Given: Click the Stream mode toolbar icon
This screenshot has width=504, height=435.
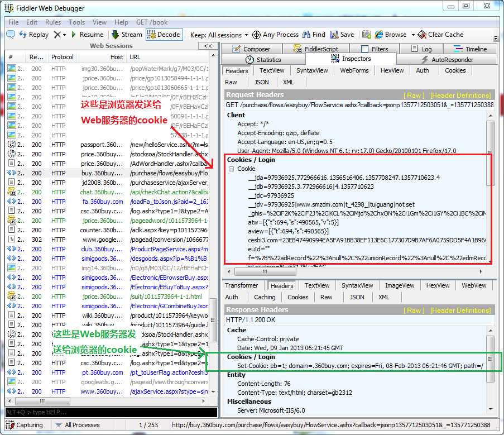Looking at the screenshot, I should pos(115,35).
